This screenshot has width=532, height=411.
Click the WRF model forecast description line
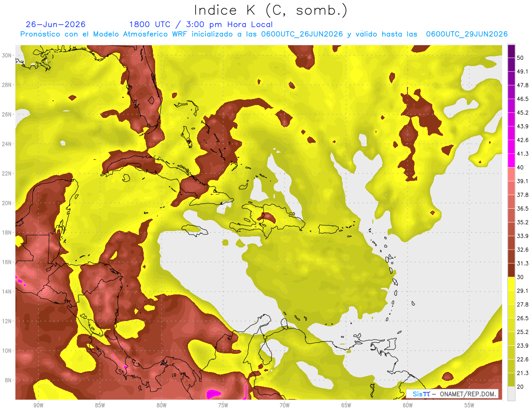tap(264, 34)
